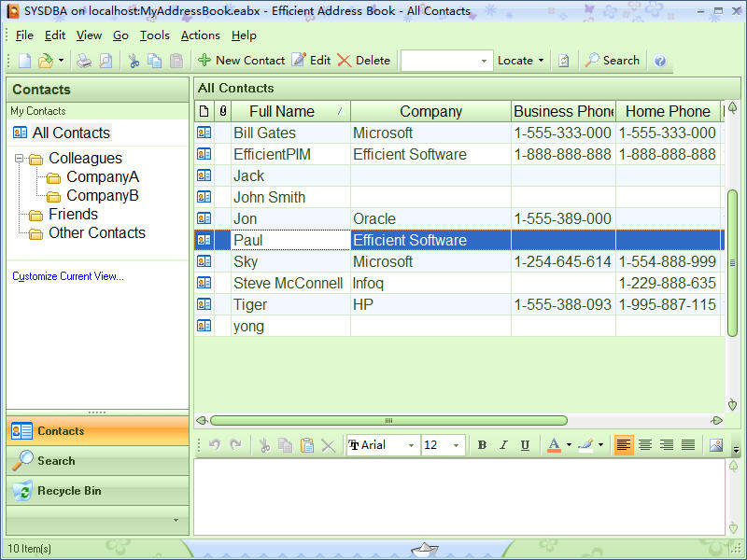Select the Steve McConnell contact row
This screenshot has width=747, height=560.
point(459,283)
